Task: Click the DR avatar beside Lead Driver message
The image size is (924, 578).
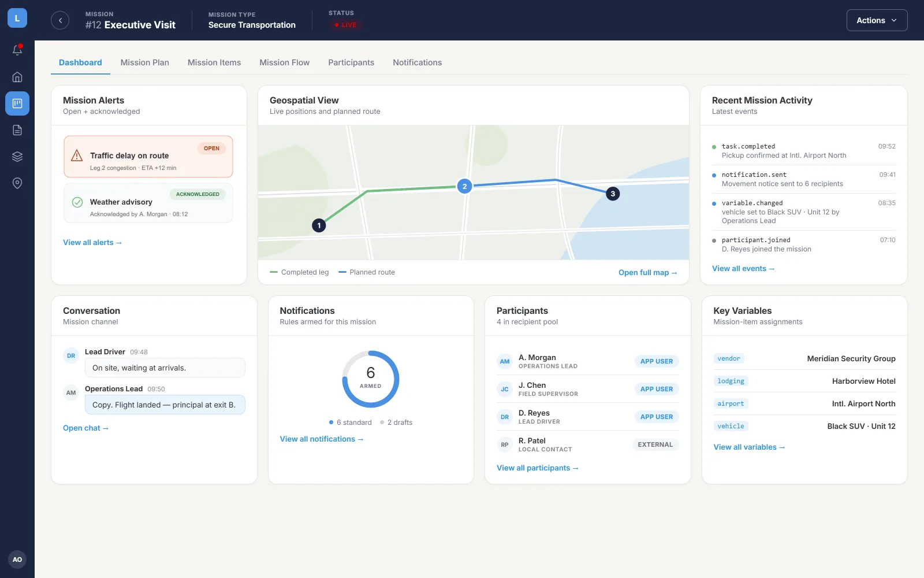Action: (71, 356)
